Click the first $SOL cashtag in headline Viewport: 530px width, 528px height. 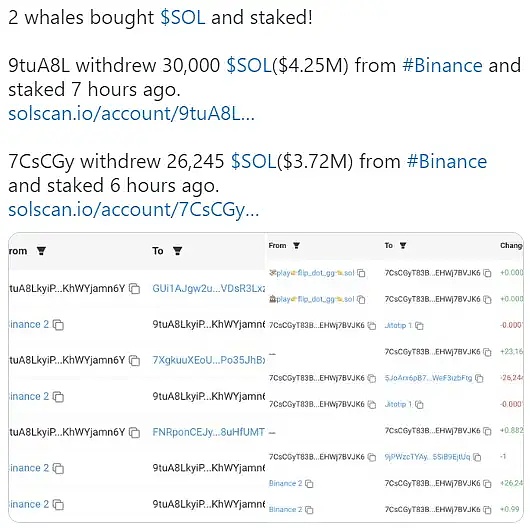tap(183, 18)
